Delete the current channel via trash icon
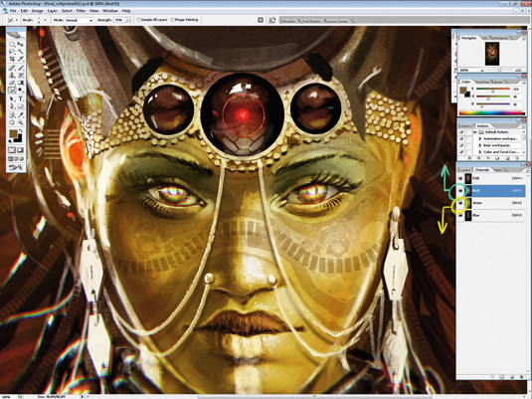 coord(521,377)
